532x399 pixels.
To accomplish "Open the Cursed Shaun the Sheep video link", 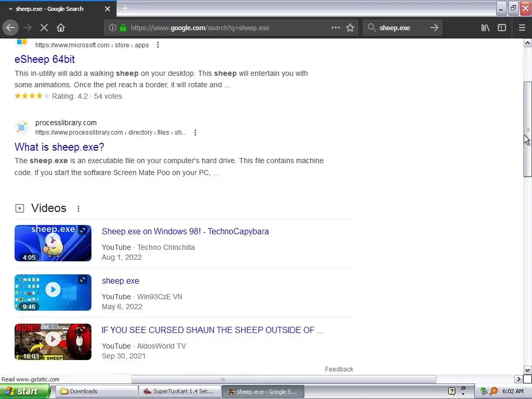I will (x=212, y=330).
